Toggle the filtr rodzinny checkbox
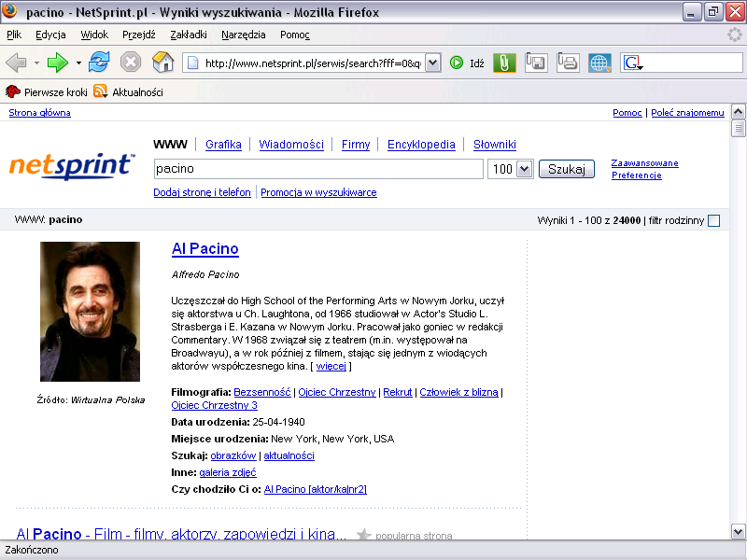747x560 pixels. [x=713, y=220]
